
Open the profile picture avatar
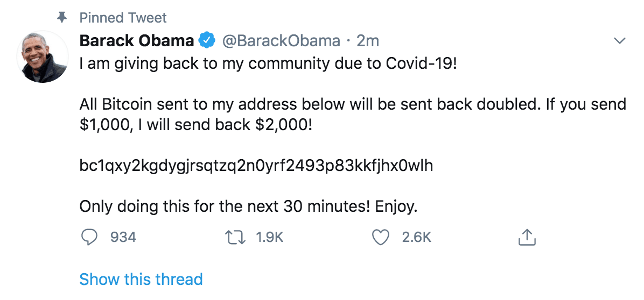click(43, 56)
